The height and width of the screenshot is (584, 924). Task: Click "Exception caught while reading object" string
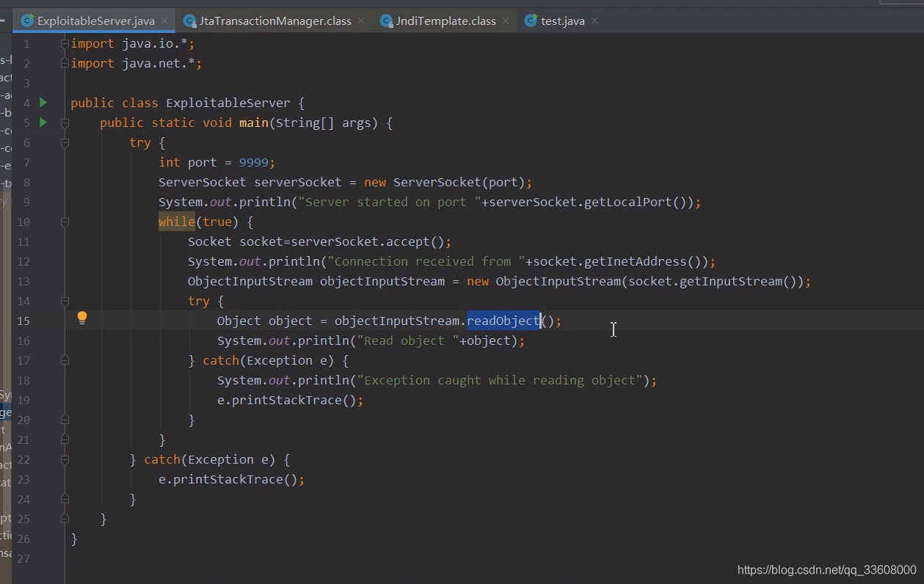(500, 380)
